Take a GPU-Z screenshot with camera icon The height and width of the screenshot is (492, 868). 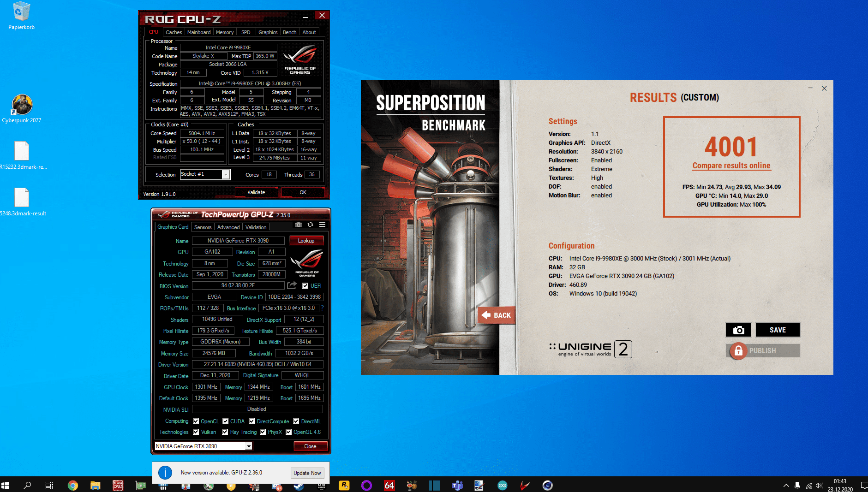pyautogui.click(x=299, y=225)
